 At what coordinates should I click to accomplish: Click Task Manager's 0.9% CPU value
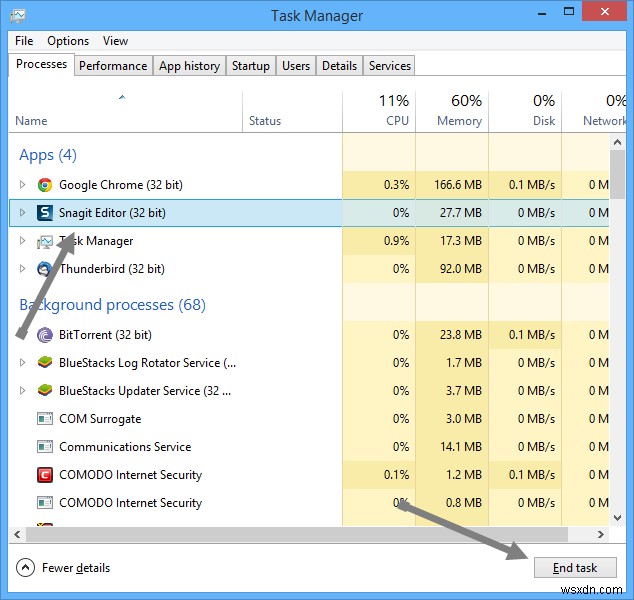tap(396, 241)
